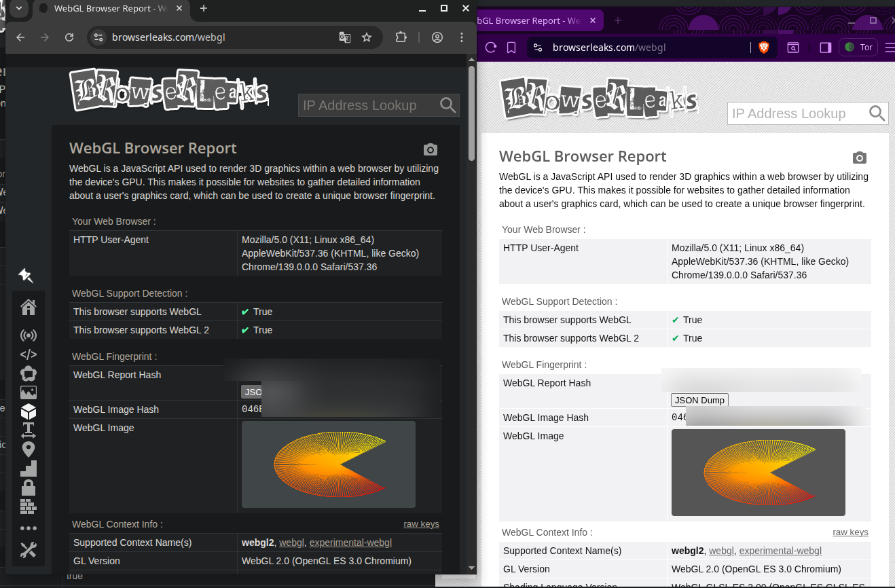Open site settings icon in Chrome address bar
The width and height of the screenshot is (895, 588).
[98, 37]
